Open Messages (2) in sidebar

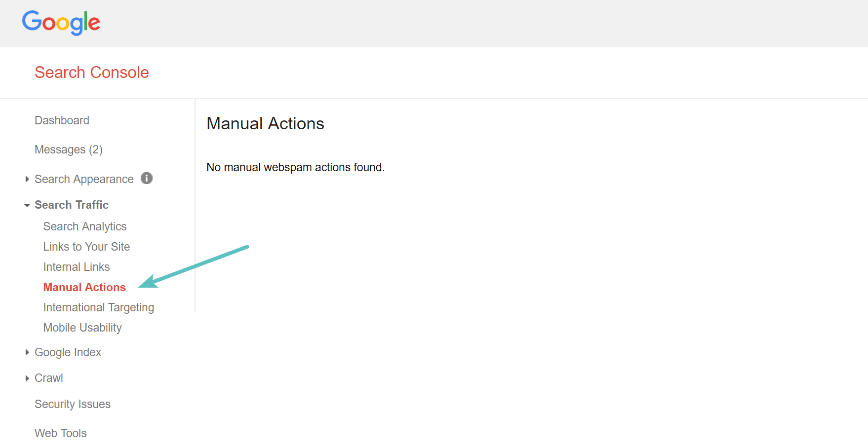tap(69, 149)
